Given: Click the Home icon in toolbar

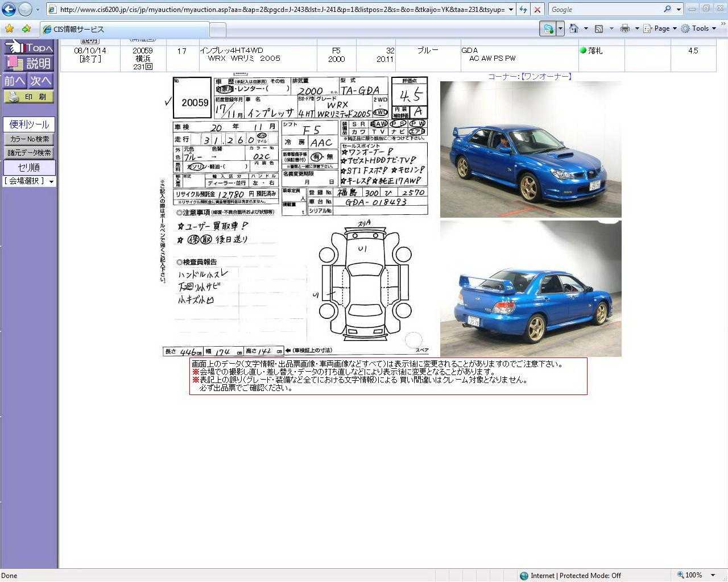Looking at the screenshot, I should [574, 28].
